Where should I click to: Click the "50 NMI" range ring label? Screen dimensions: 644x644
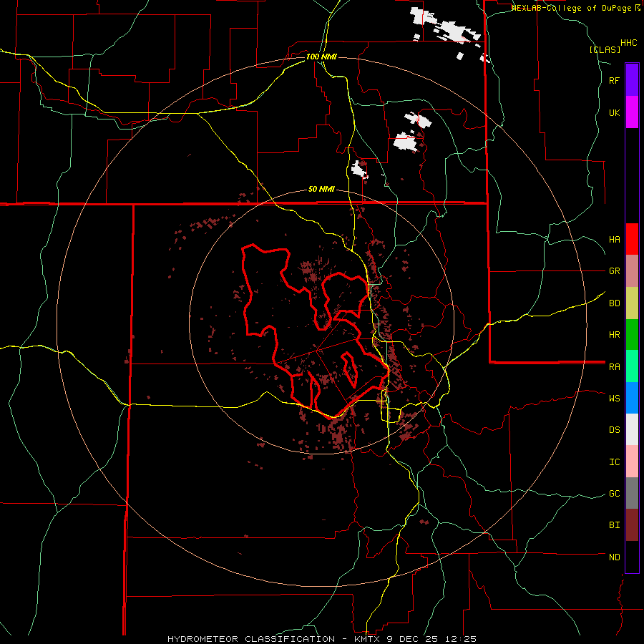click(321, 190)
